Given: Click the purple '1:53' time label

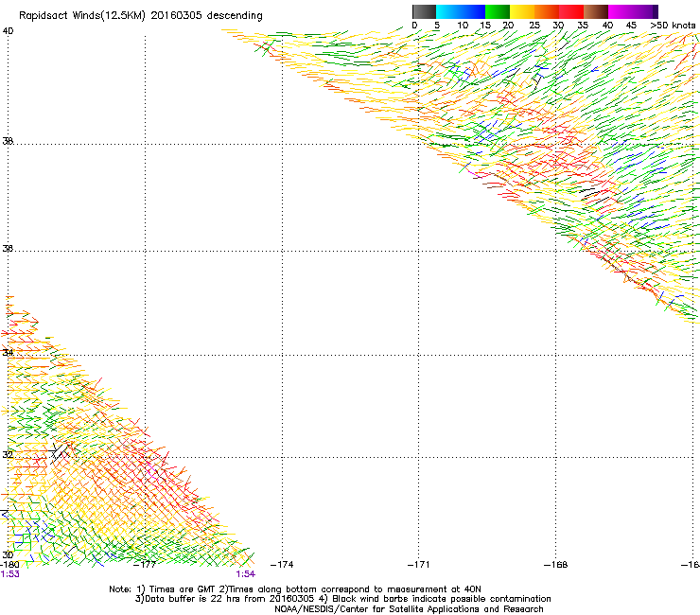Looking at the screenshot, I should click(9, 574).
